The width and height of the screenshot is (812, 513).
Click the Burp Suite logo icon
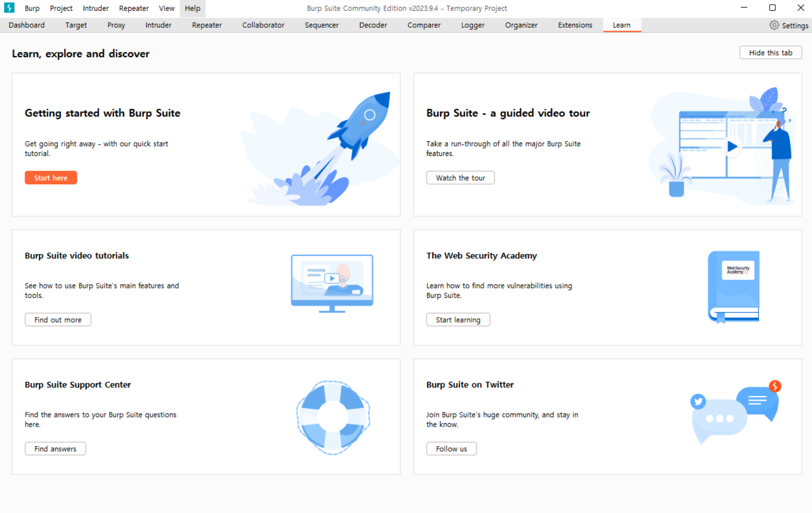9,8
